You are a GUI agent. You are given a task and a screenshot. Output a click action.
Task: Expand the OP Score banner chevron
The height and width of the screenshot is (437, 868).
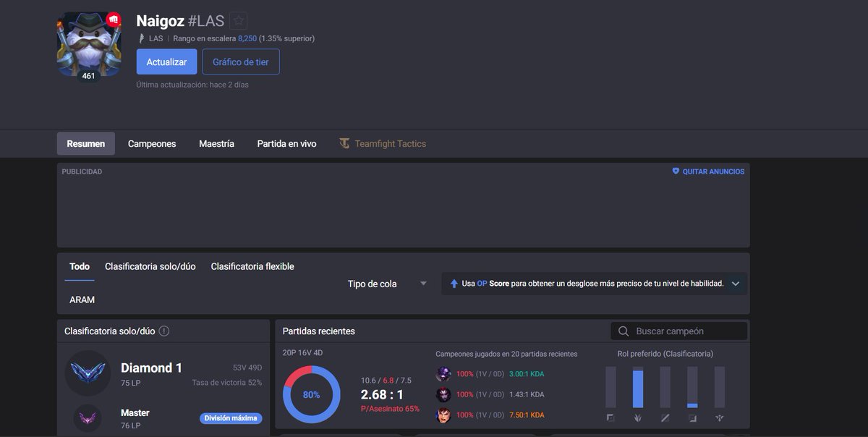[x=735, y=284]
